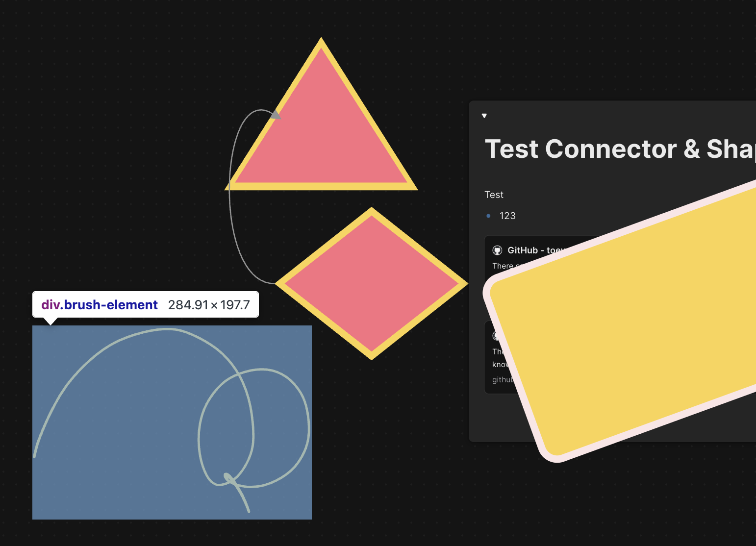756x546 pixels.
Task: Click the '123' bullet list item
Action: pos(507,216)
